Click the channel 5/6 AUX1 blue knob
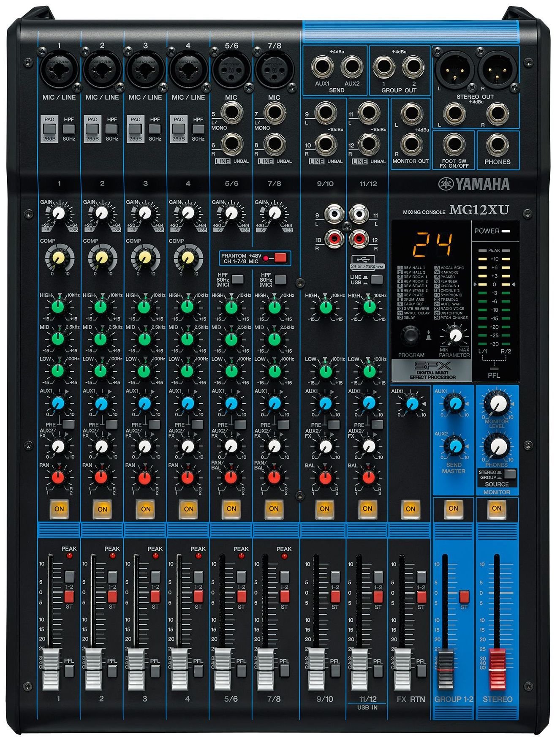560x743 pixels. click(x=231, y=403)
